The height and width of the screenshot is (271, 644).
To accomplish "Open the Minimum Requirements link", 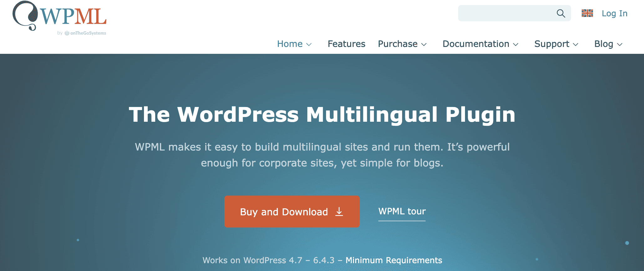I will click(x=394, y=260).
